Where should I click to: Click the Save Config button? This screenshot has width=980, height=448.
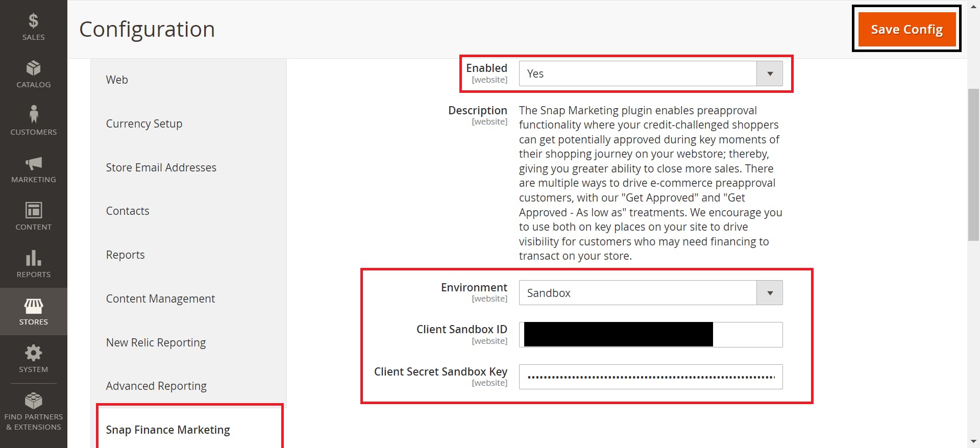906,29
